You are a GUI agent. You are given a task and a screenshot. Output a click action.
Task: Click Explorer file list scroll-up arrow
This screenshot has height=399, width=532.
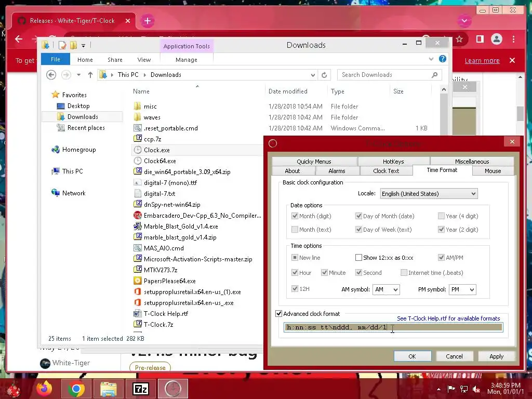pos(444,89)
